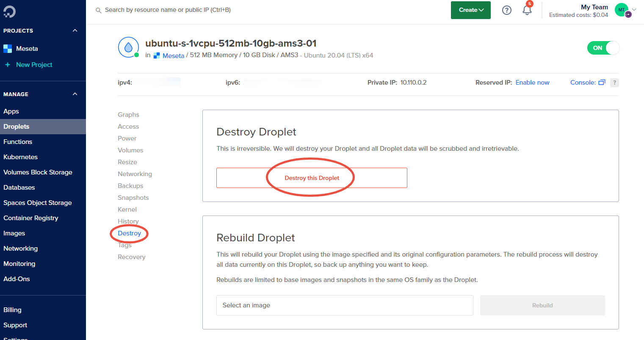Go to Images in sidebar
Viewport: 644px width, 340px height.
(x=14, y=233)
